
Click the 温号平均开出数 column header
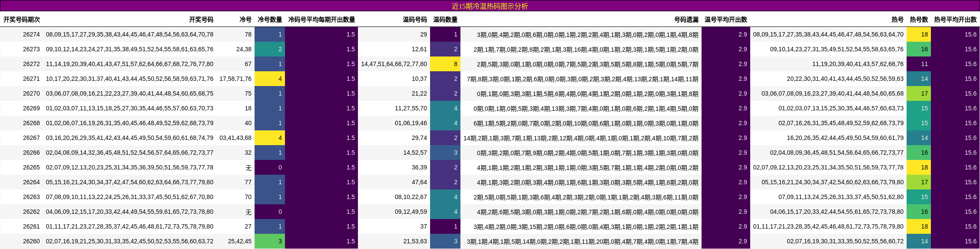pos(726,20)
